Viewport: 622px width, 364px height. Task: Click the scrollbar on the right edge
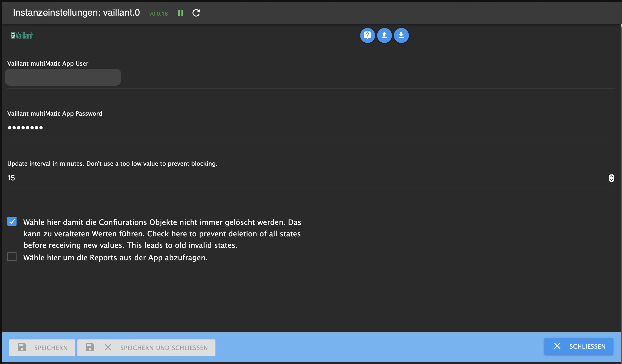click(x=620, y=25)
